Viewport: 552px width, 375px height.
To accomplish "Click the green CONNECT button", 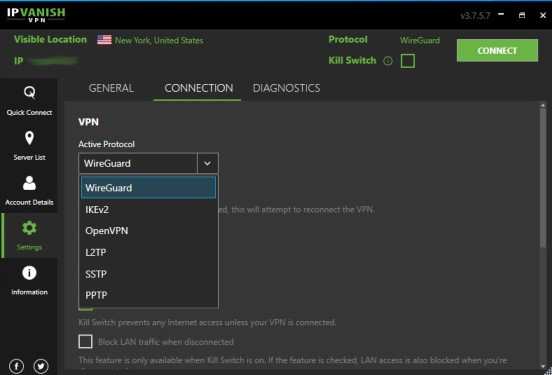I will click(497, 50).
